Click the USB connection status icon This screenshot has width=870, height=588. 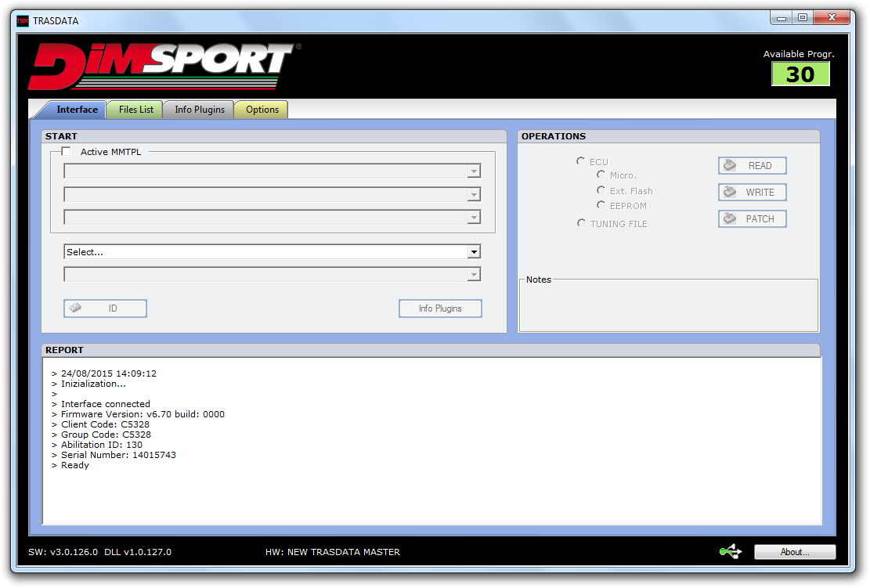click(730, 551)
